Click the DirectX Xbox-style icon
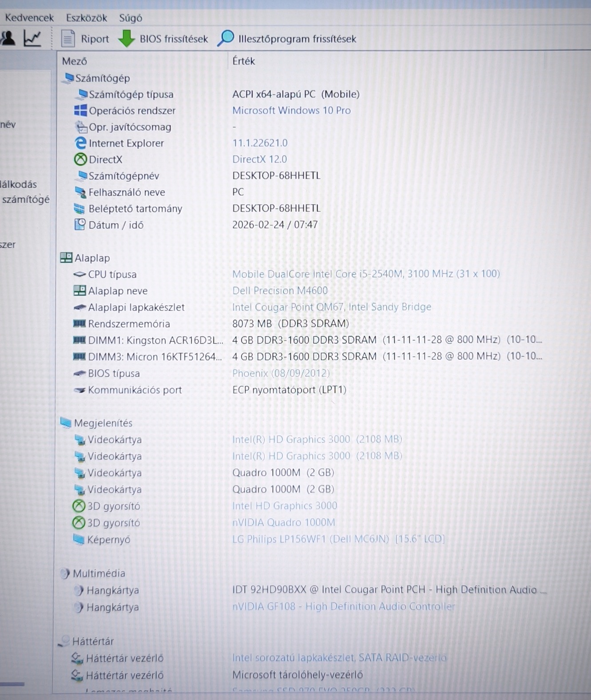This screenshot has width=591, height=700. [x=80, y=159]
